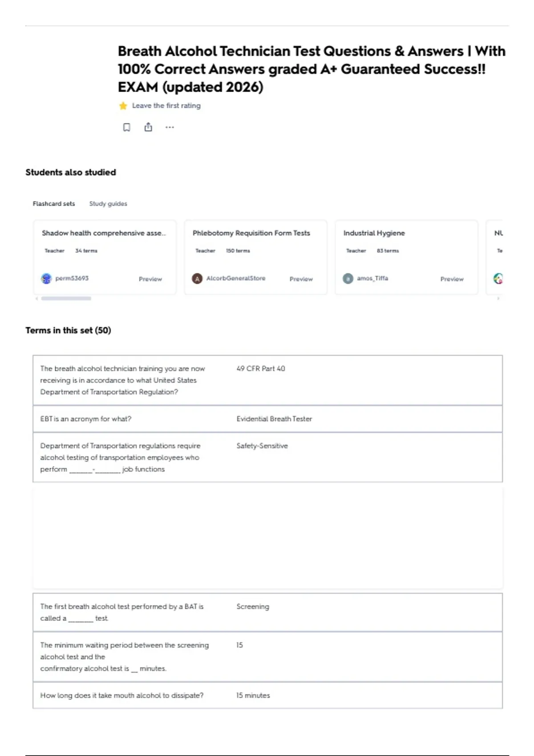Screen dimensions: 534x756
Task: Open the three-dots more options menu
Action: [x=170, y=127]
